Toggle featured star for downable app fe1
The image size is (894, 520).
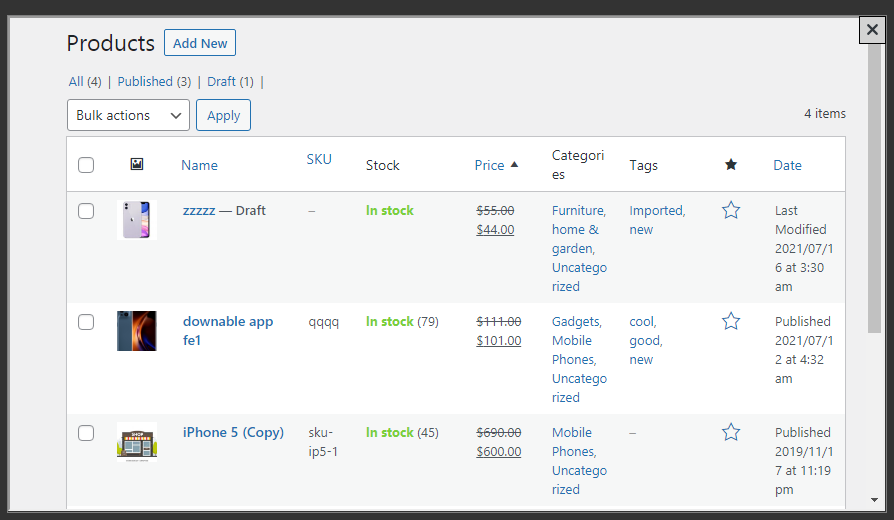click(x=731, y=321)
